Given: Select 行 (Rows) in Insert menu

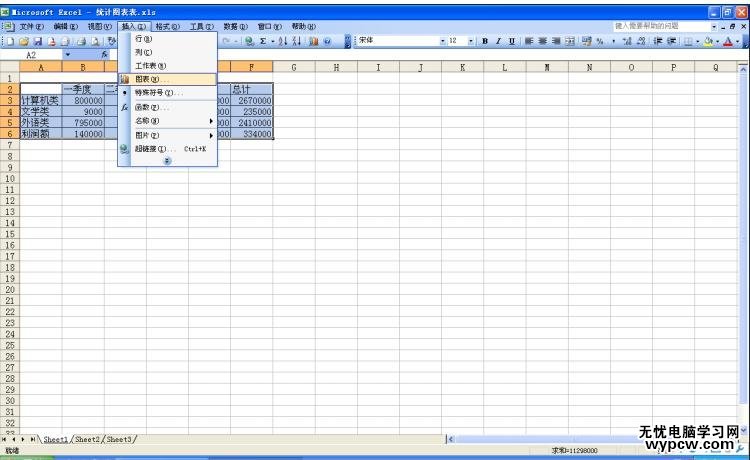Looking at the screenshot, I should (167, 39).
